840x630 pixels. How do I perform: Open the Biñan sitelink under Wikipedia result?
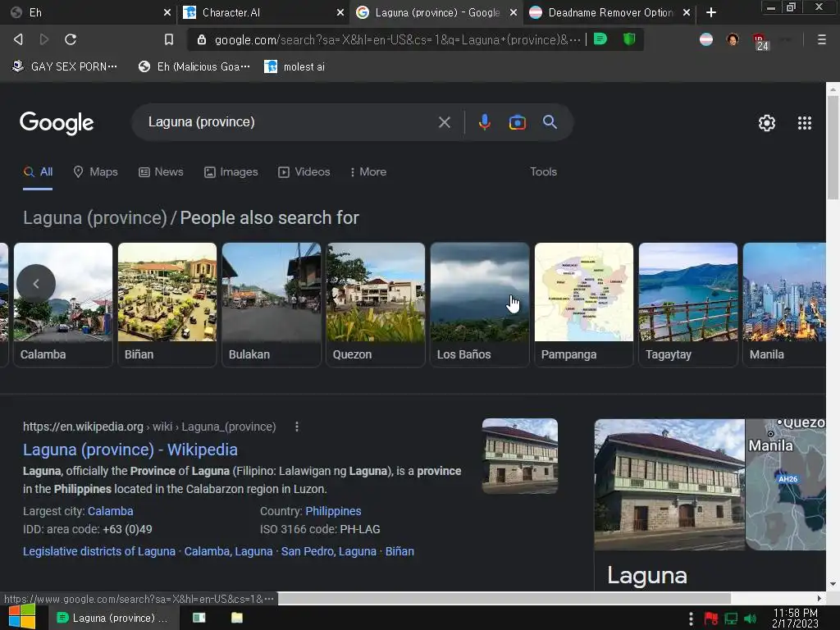pyautogui.click(x=399, y=551)
